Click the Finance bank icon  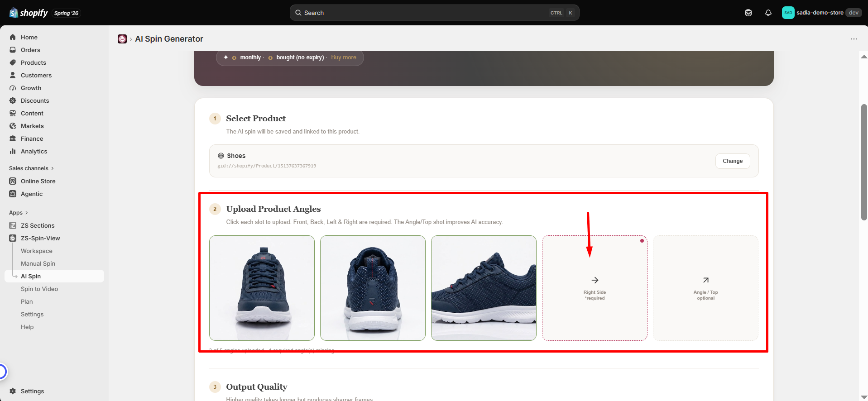coord(13,138)
